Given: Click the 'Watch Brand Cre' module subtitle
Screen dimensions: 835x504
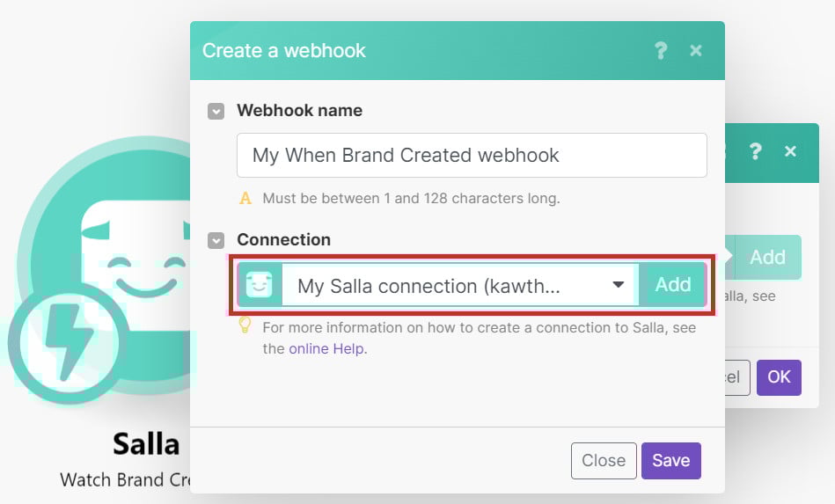Looking at the screenshot, I should [x=125, y=479].
